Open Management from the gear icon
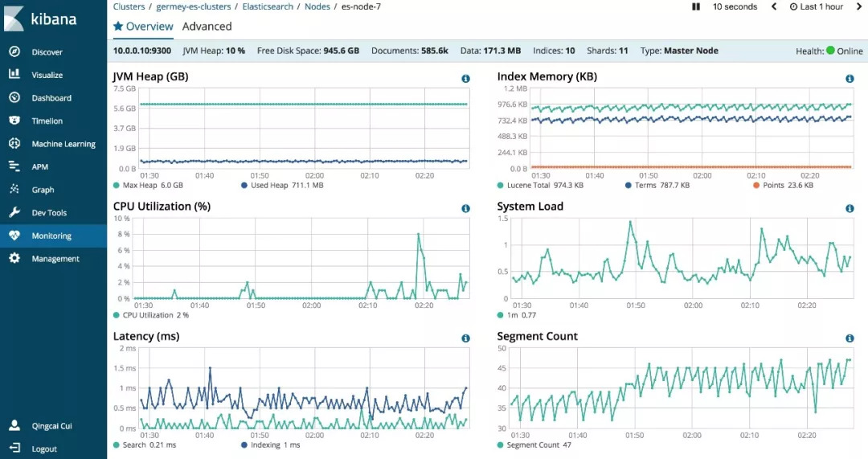This screenshot has width=868, height=459. point(14,258)
